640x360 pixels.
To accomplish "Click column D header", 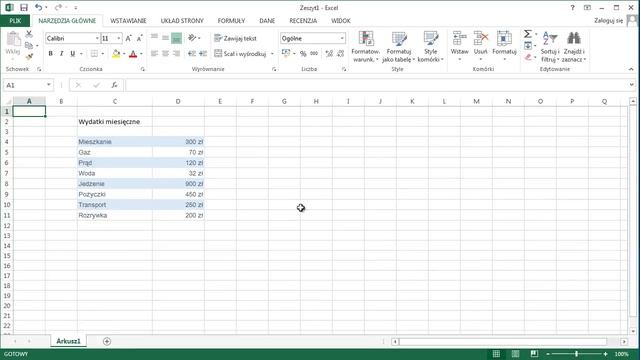I will [x=178, y=101].
